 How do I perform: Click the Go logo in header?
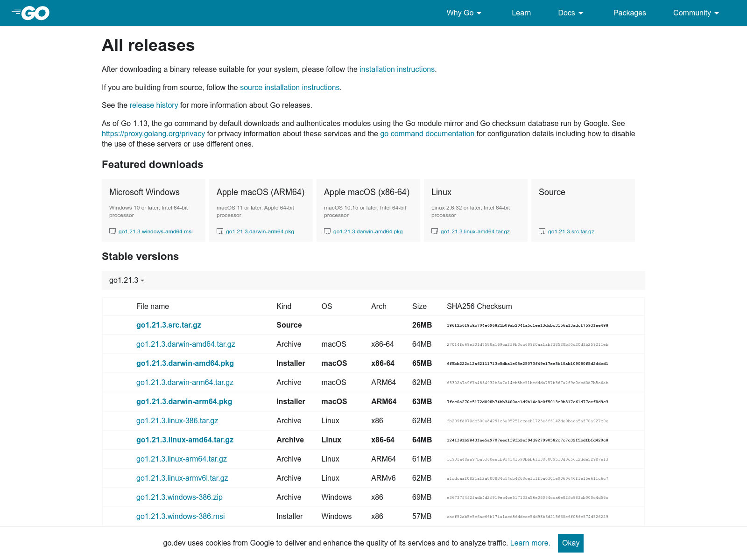click(x=31, y=13)
